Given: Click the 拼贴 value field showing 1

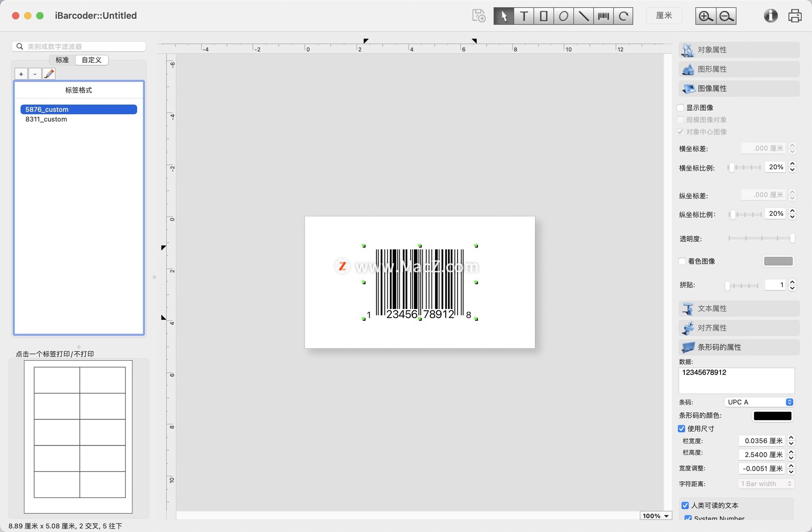Looking at the screenshot, I should [776, 285].
